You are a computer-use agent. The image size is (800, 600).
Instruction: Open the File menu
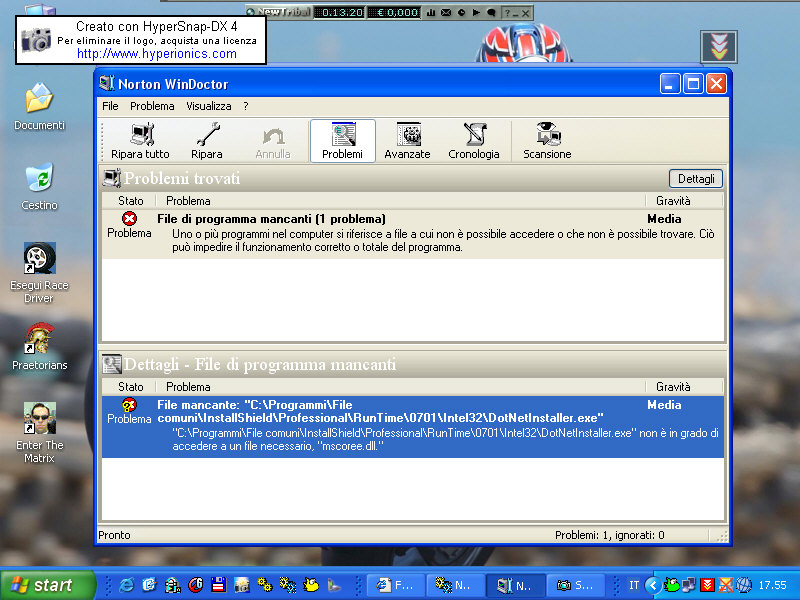[110, 106]
